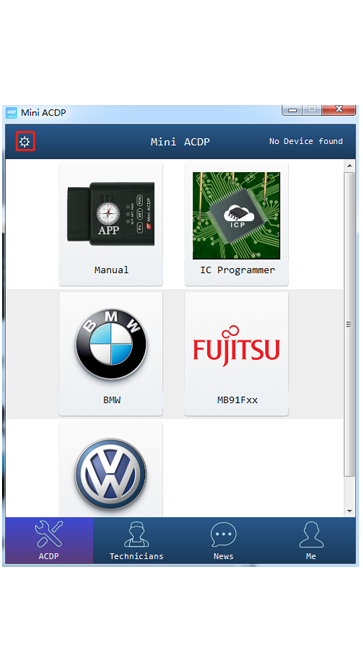Switch to the Technicians tab
The width and height of the screenshot is (363, 650).
click(136, 541)
